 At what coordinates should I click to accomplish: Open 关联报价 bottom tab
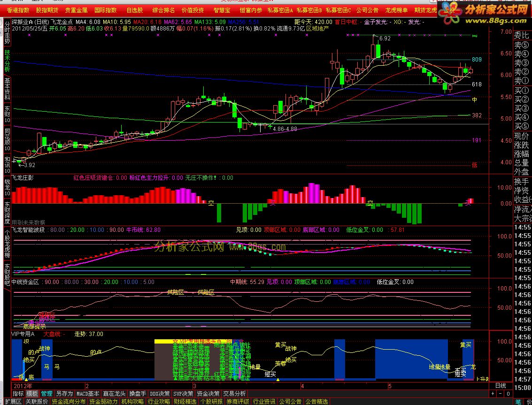pos(37,402)
